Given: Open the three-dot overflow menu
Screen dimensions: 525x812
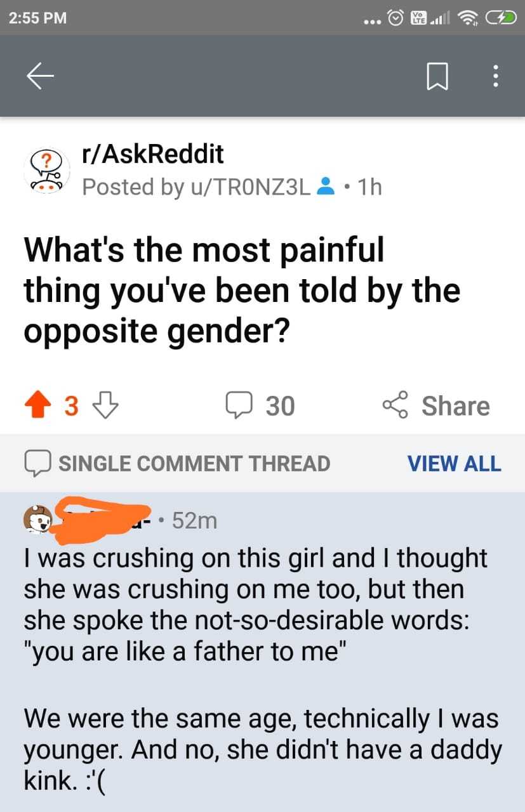Looking at the screenshot, I should click(496, 77).
